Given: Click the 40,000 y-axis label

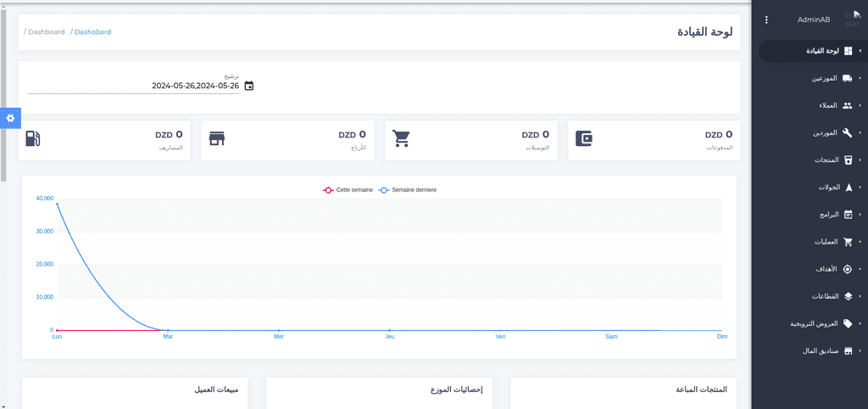Looking at the screenshot, I should (x=44, y=199).
